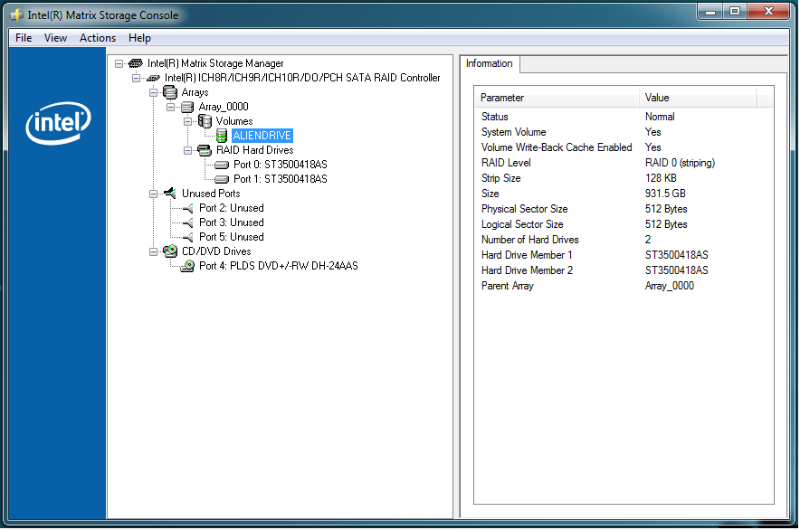Click the Hard Drive Member 1 row
Screen dimensions: 800x530
coord(624,255)
